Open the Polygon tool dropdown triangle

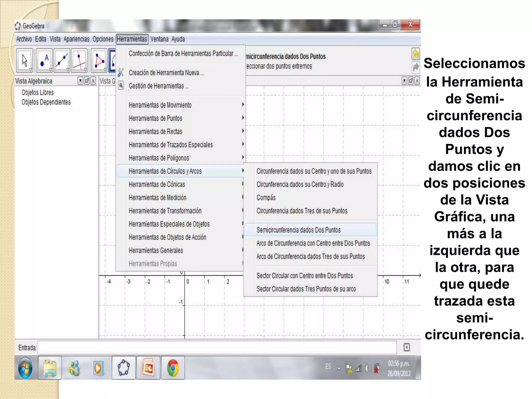coord(105,70)
